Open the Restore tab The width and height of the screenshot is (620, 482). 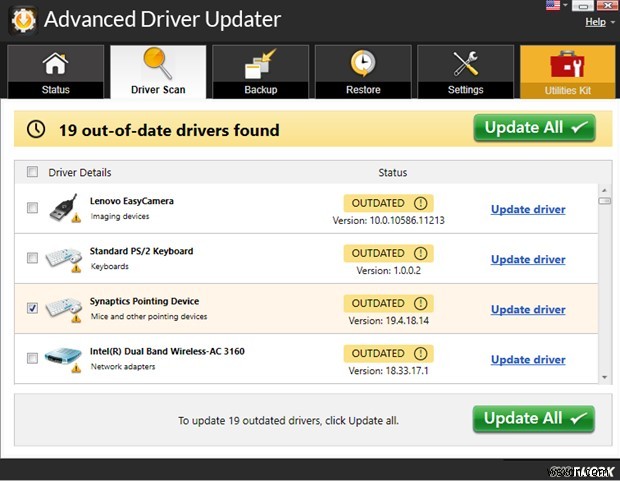tap(363, 72)
